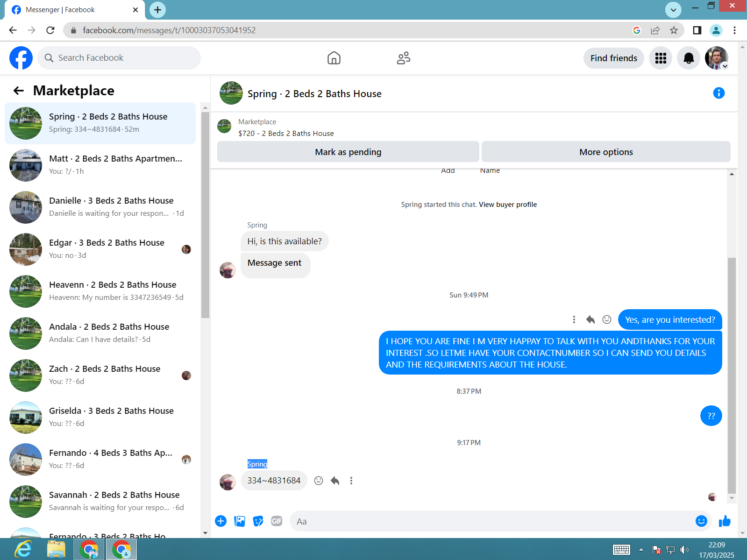Open Chrome three-dot menu
Image resolution: width=747 pixels, height=560 pixels.
[735, 30]
